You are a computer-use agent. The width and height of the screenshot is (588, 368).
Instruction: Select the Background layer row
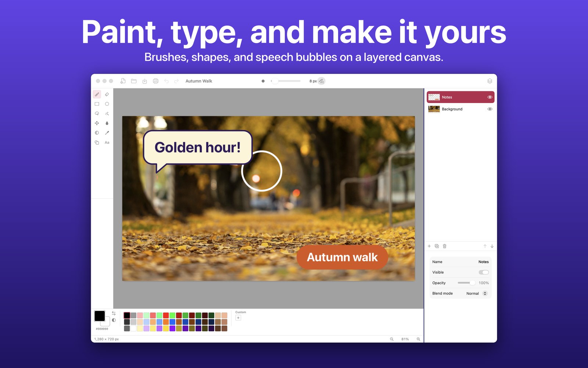[x=460, y=109]
